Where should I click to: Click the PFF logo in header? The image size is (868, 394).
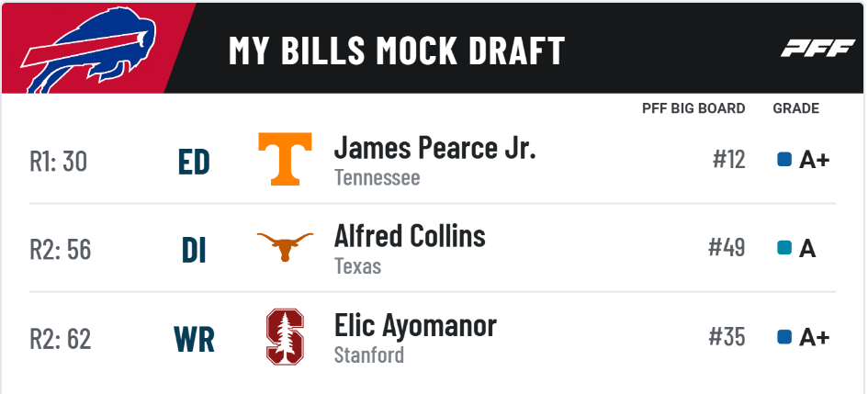tap(818, 48)
